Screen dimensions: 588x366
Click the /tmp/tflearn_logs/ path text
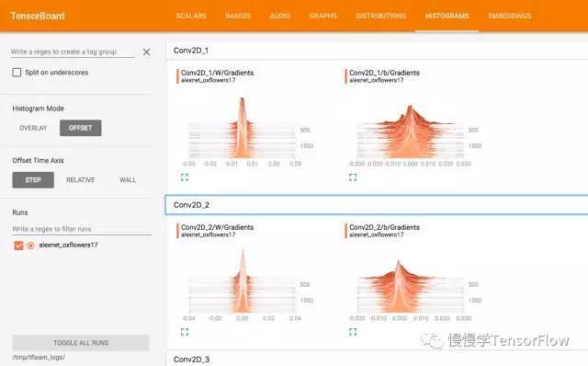(x=39, y=358)
